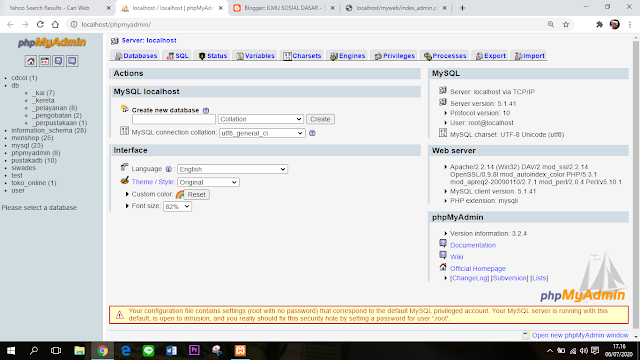Screen dimensions: 640x360
Task: Open the Charsets tab
Action: coord(302,56)
